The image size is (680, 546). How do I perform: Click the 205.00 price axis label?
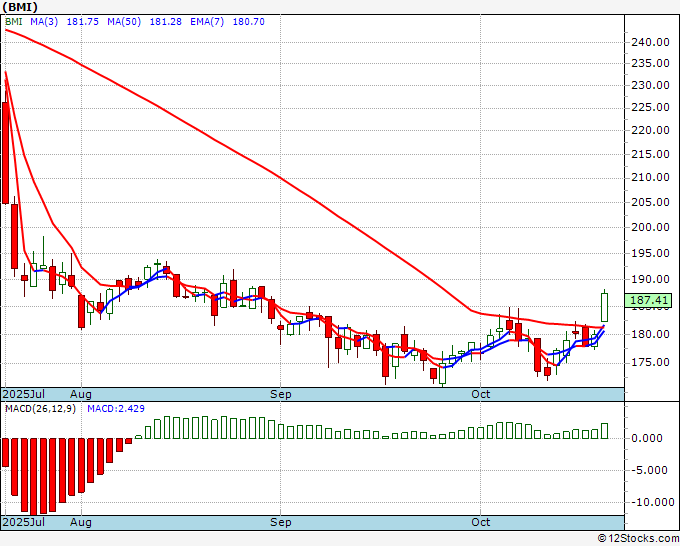[x=650, y=202]
